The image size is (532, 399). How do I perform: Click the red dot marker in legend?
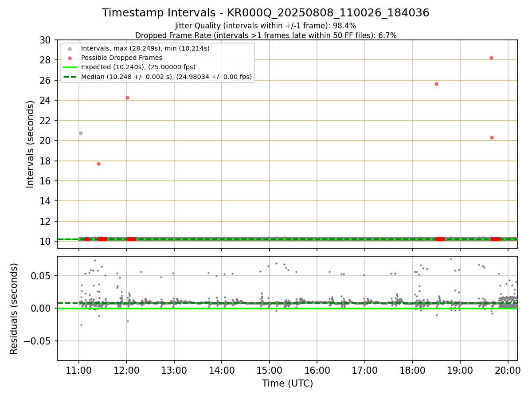70,58
